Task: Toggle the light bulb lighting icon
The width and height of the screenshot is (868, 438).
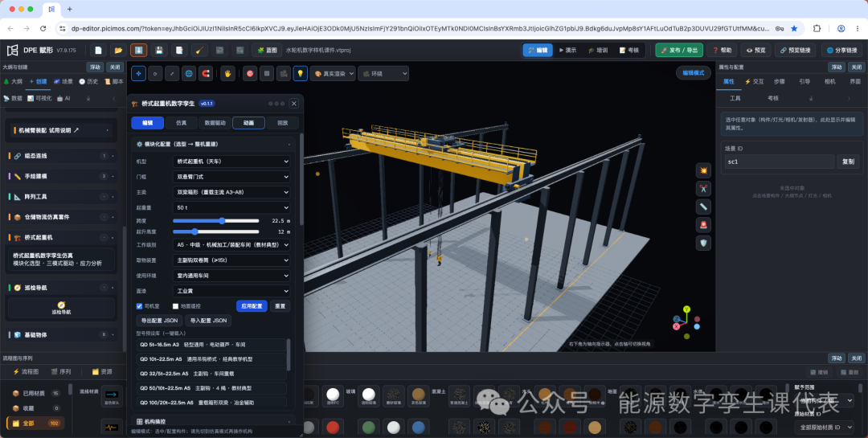Action: 300,73
